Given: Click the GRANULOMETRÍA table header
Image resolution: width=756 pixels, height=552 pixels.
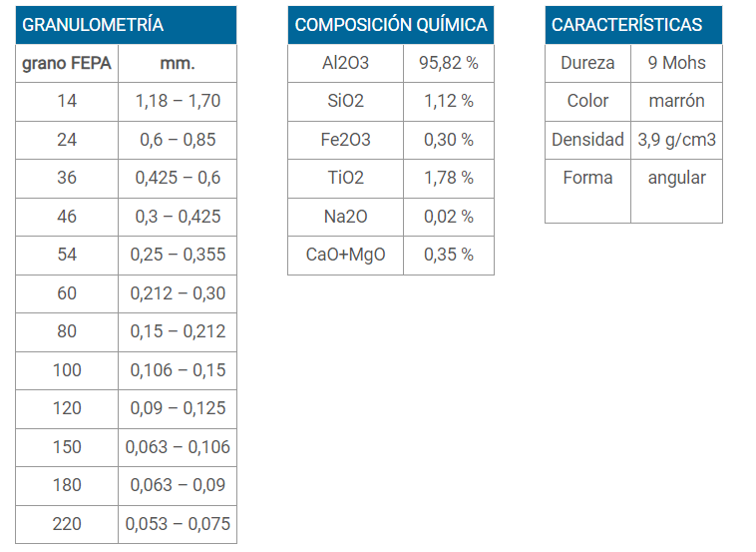Looking at the screenshot, I should click(x=126, y=25).
